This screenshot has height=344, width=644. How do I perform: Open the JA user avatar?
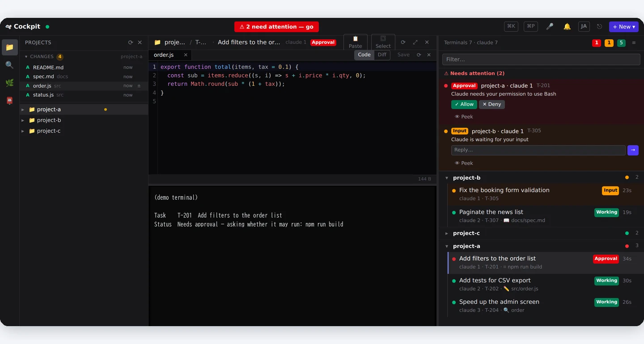point(584,26)
